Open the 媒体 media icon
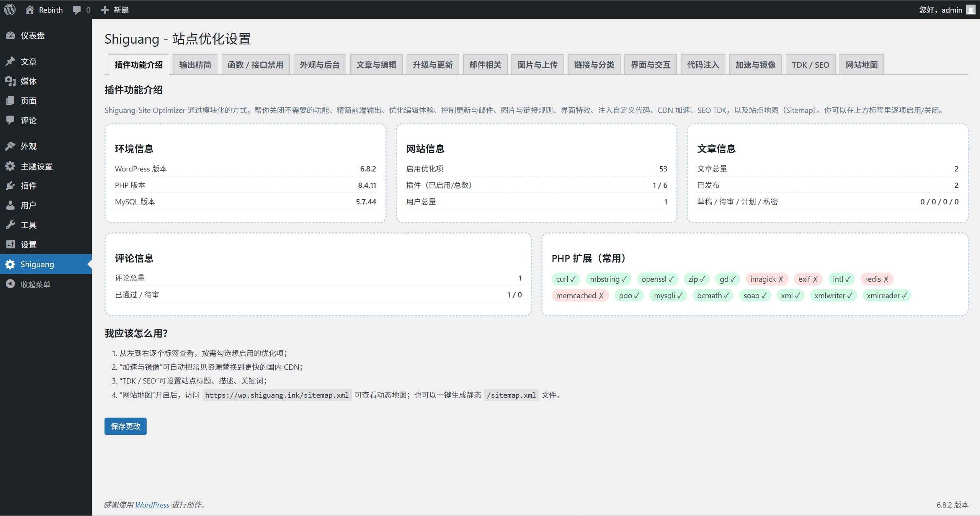 point(10,81)
